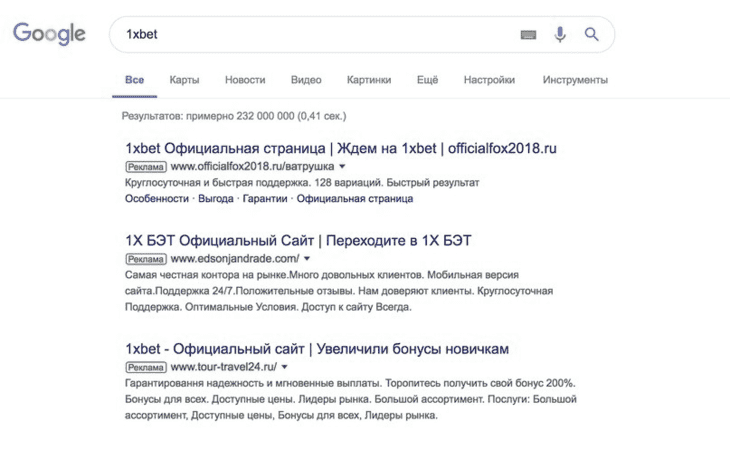The width and height of the screenshot is (730, 450).
Task: Click Реклама badge beside officialfox2018.ru
Action: [146, 167]
